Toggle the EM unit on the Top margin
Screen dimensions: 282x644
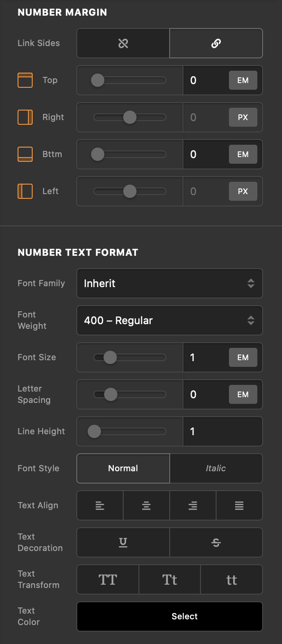pos(243,80)
